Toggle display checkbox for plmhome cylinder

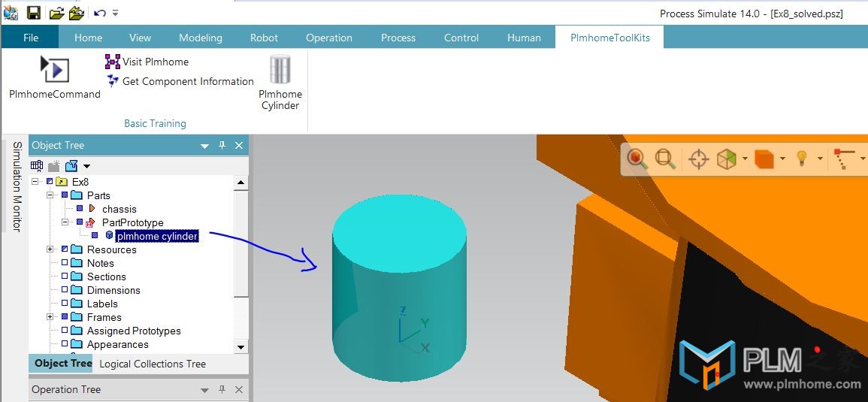95,235
